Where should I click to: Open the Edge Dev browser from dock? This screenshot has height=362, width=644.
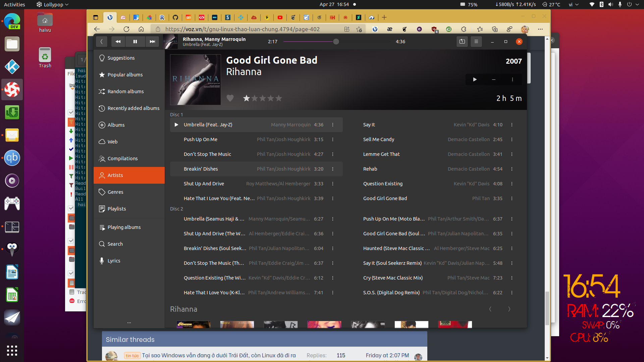click(x=12, y=21)
